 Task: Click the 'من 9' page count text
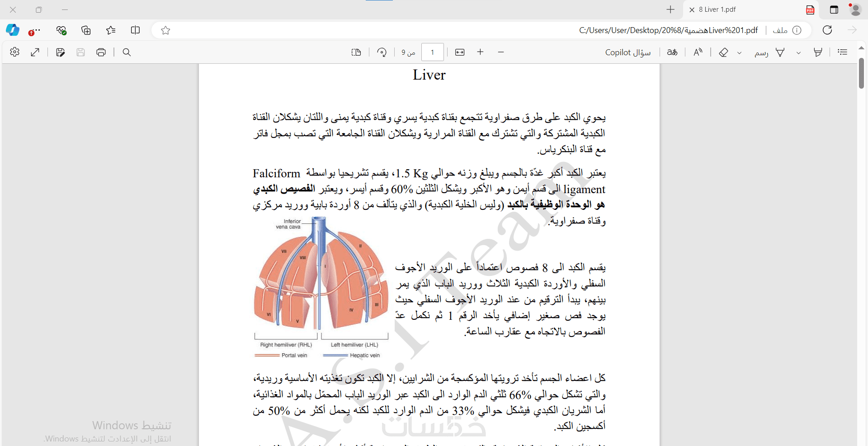click(408, 52)
